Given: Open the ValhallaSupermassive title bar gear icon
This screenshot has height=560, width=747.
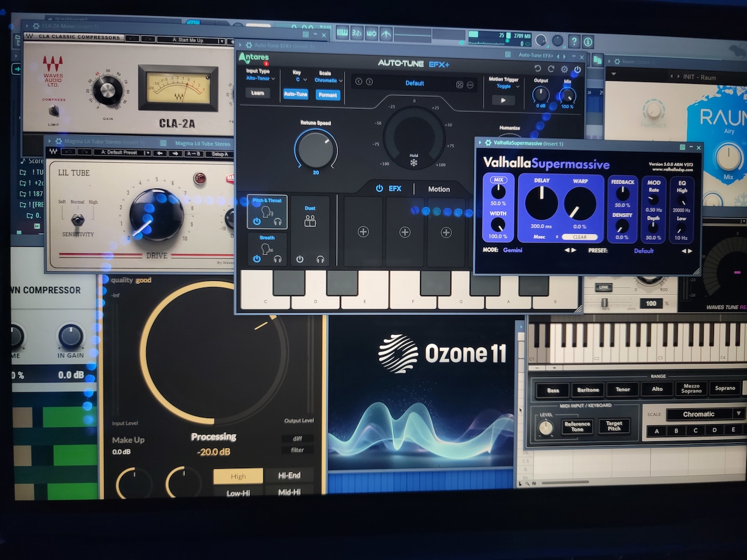Looking at the screenshot, I should [487, 143].
